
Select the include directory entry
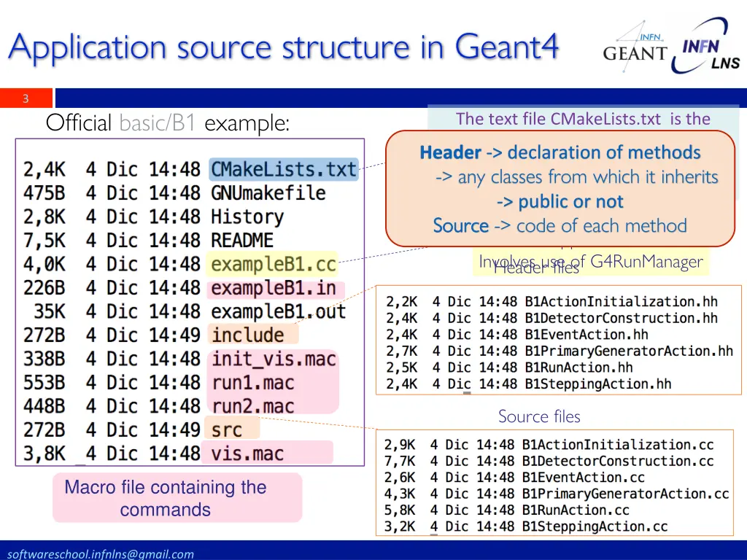[248, 335]
